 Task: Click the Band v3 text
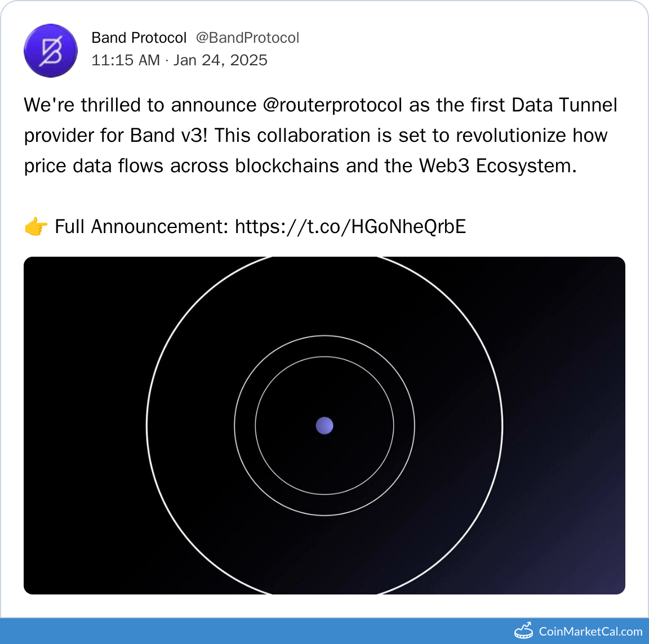[169, 136]
